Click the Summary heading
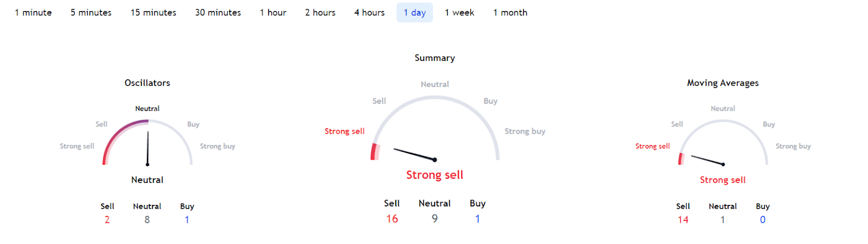The width and height of the screenshot is (868, 244). 435,58
